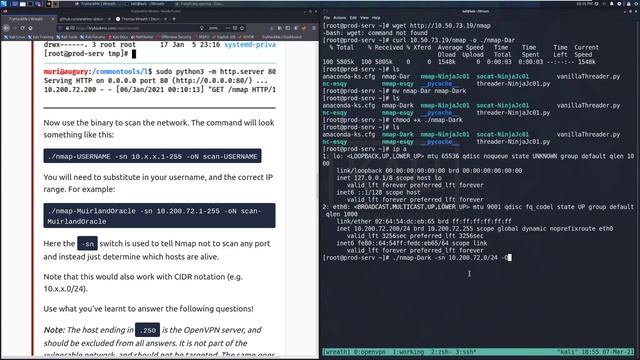The height and width of the screenshot is (360, 640).
Task: Click the terminal prompt with ./nmap-Dark command
Action: (x=416, y=258)
